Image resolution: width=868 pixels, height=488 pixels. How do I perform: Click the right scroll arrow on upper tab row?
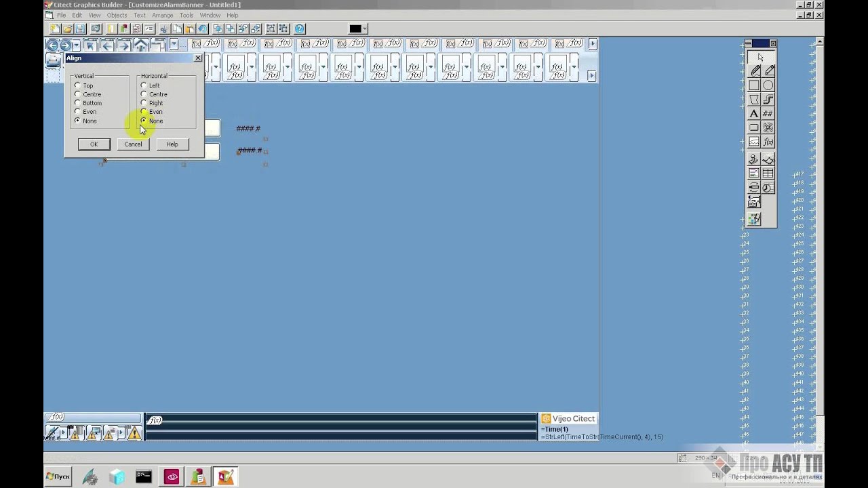593,44
